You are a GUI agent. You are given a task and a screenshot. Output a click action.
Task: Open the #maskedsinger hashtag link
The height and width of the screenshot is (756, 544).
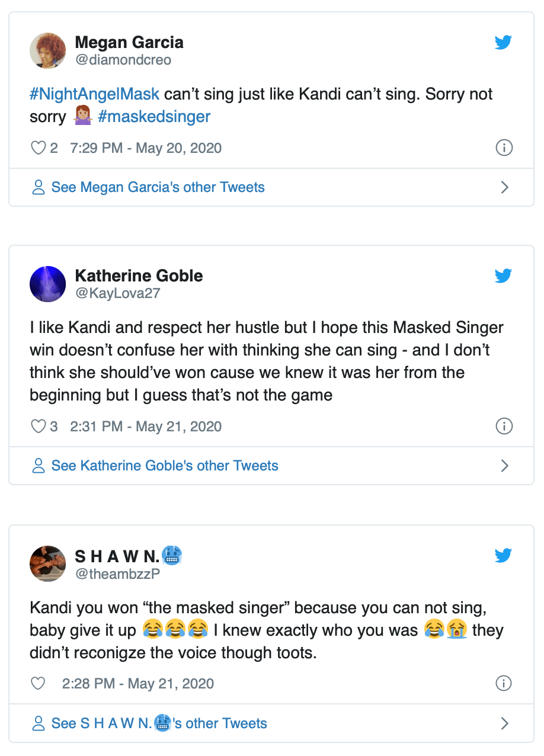(154, 116)
